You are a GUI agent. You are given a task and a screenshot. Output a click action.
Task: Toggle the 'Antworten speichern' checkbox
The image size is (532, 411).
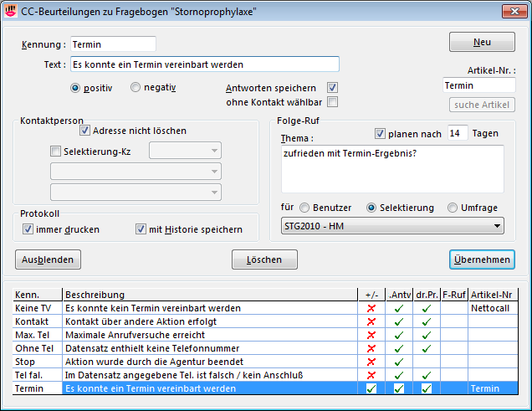332,88
